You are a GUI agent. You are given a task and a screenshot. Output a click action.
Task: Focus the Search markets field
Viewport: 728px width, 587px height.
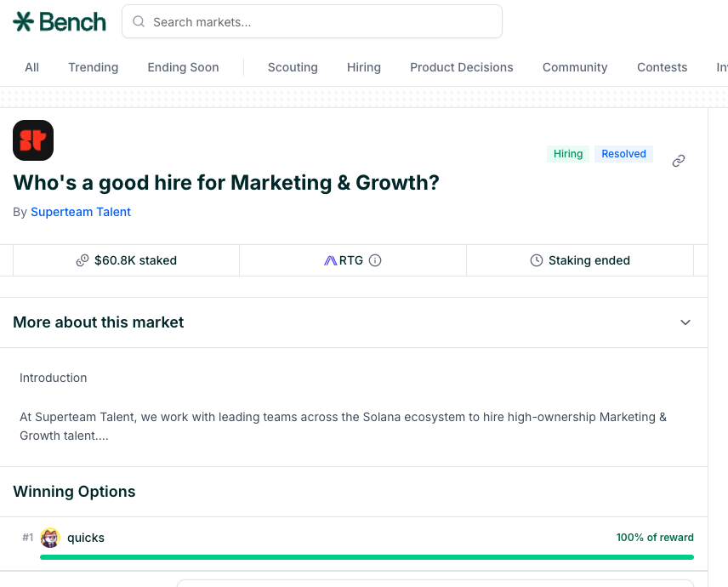[x=312, y=21]
